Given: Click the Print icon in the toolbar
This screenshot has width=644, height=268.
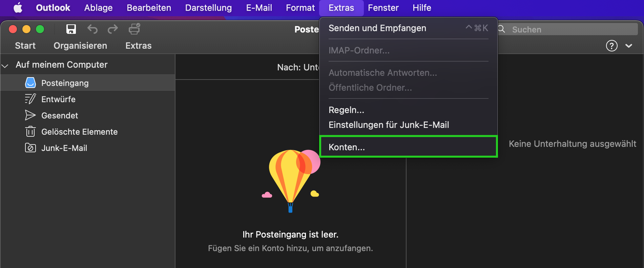Looking at the screenshot, I should coord(134,29).
